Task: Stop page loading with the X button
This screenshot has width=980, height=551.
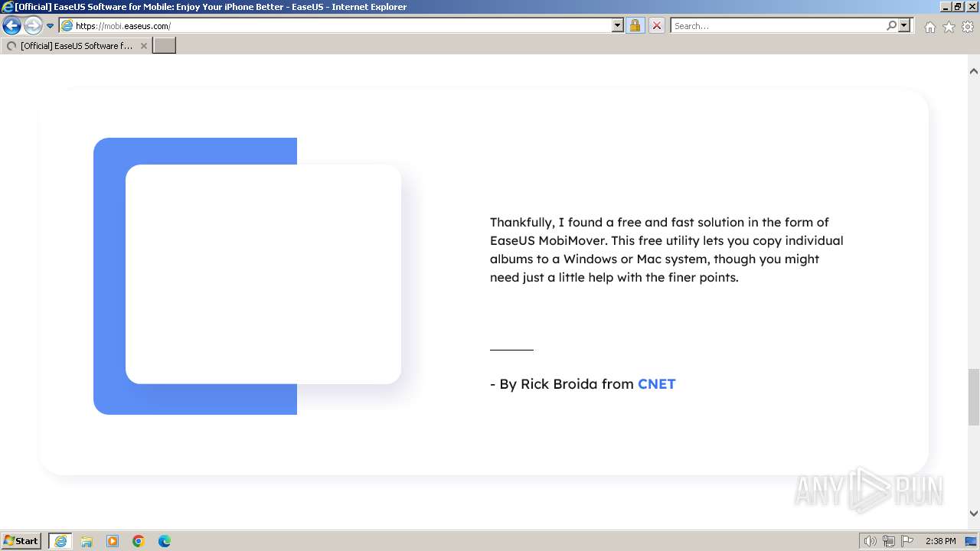Action: click(656, 26)
